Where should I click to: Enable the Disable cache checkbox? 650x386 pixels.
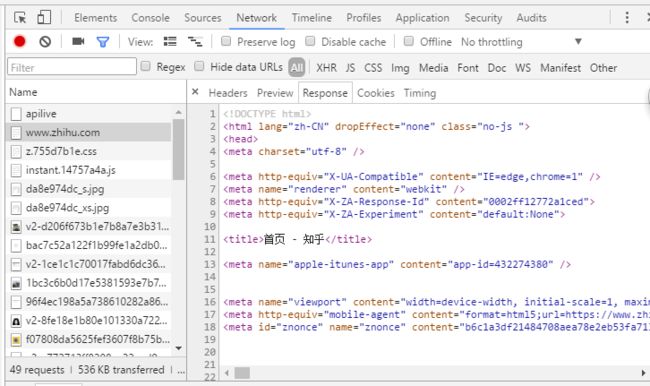tap(310, 41)
